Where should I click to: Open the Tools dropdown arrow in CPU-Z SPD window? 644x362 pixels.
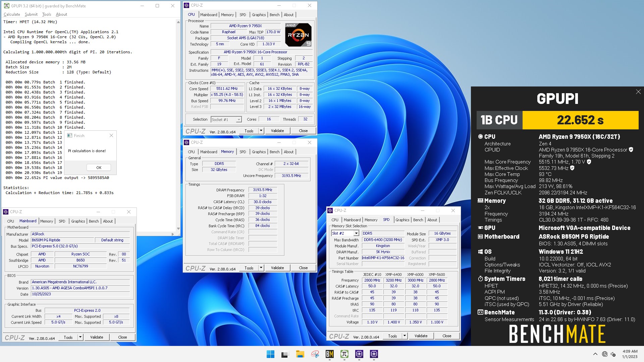coord(405,336)
